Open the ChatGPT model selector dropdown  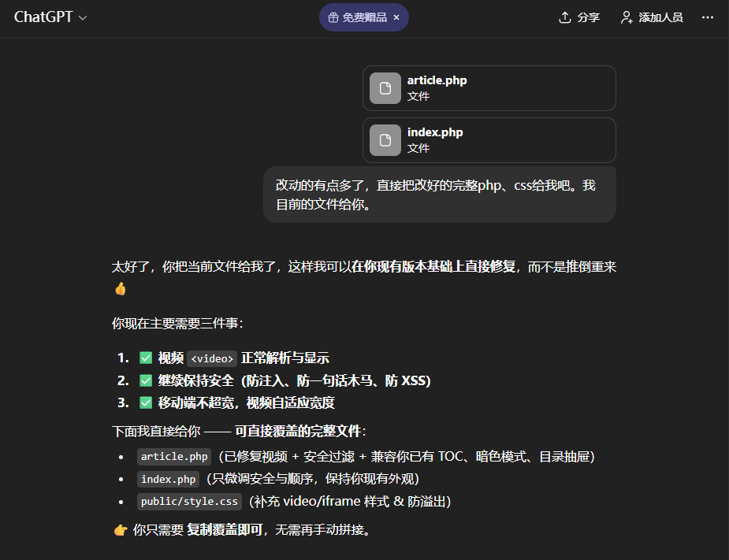50,17
